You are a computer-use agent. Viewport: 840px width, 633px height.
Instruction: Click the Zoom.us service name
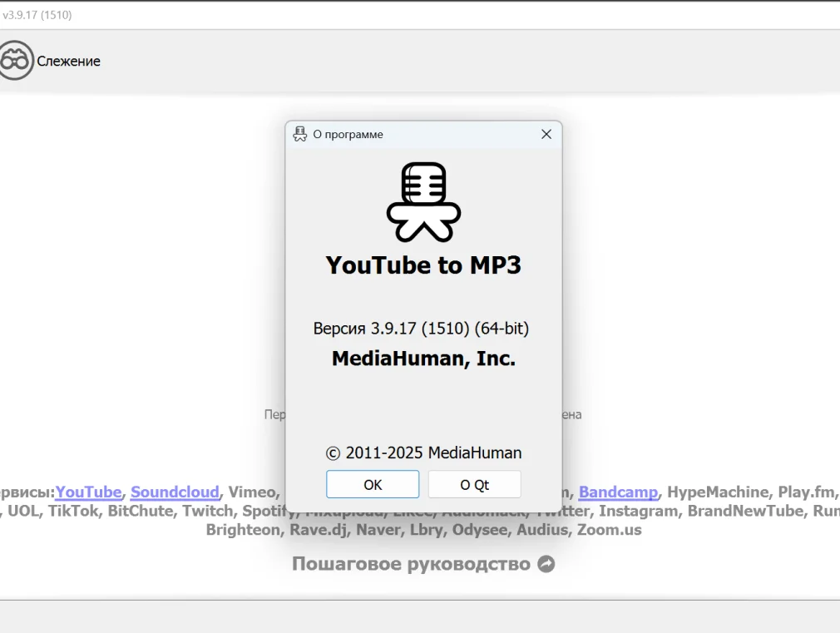tap(609, 529)
